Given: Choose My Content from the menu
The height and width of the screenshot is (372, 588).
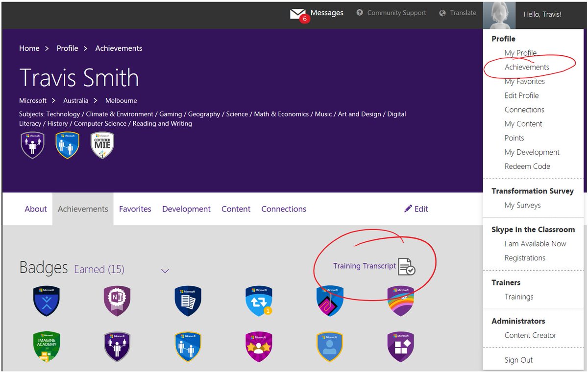Looking at the screenshot, I should 523,124.
